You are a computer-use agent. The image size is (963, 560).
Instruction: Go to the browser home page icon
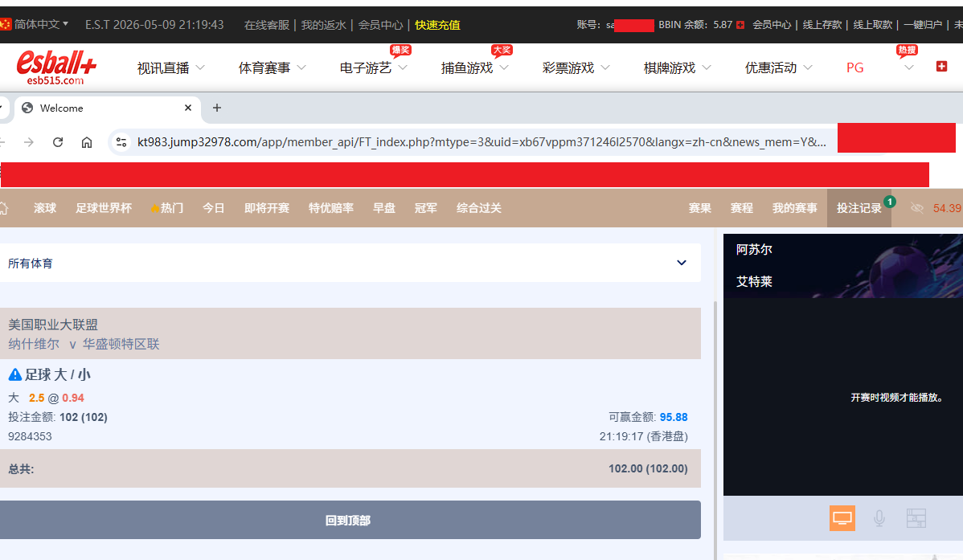coord(87,142)
